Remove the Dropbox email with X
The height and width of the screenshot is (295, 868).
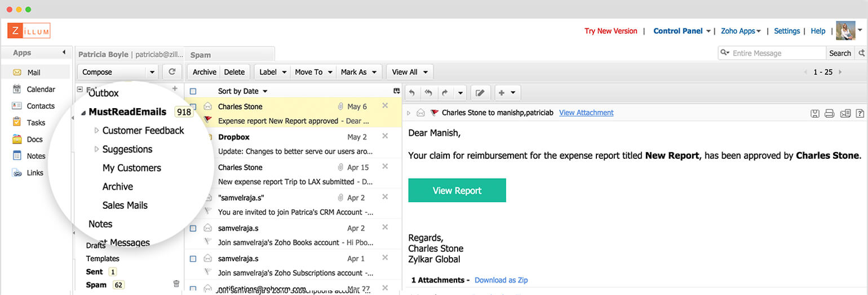385,136
